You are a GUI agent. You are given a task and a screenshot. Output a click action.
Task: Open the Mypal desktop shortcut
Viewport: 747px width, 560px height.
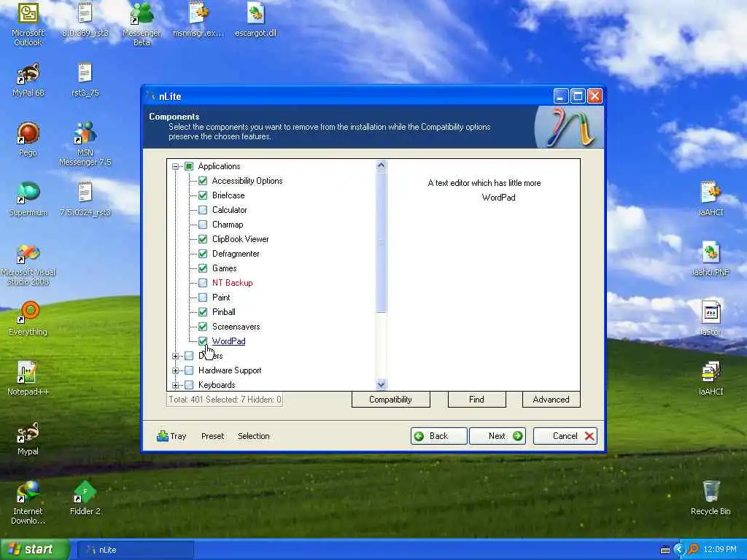[28, 438]
